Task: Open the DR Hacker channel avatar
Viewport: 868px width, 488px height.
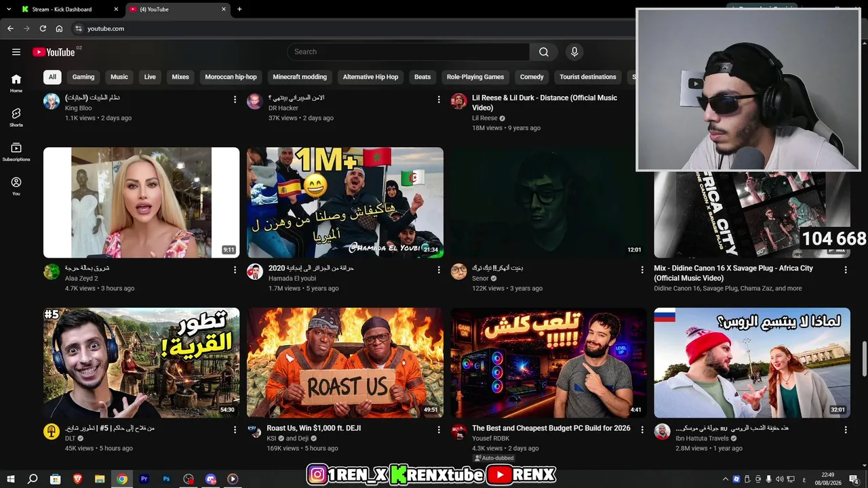Action: pyautogui.click(x=255, y=102)
